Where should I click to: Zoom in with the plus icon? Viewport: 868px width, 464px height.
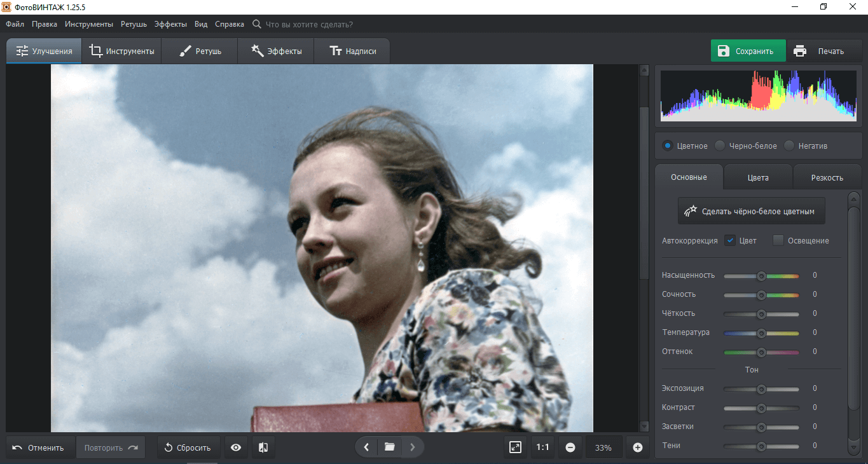click(x=638, y=447)
